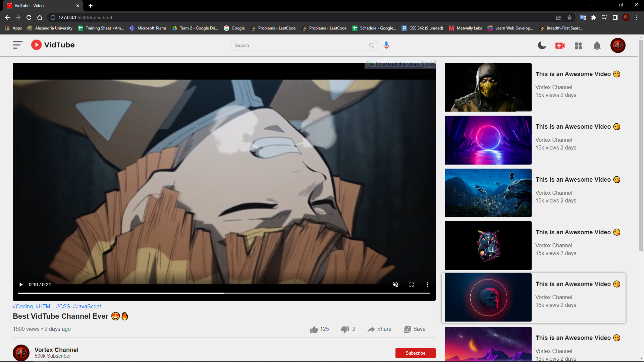Viewport: 644px width, 362px height.
Task: Open the Apps bookmark
Action: 13,28
